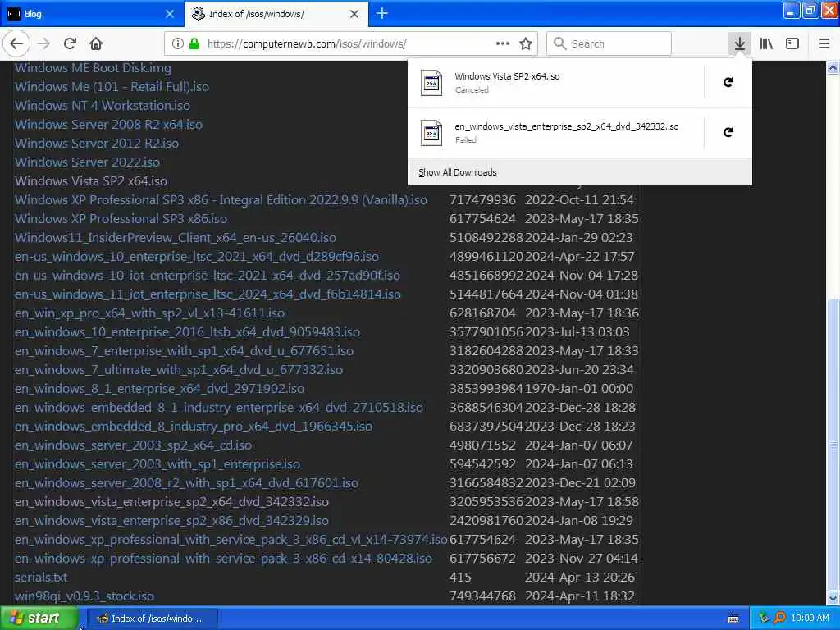Click Windows XP Professional SP3 x86.iso
The image size is (840, 630).
coord(121,218)
